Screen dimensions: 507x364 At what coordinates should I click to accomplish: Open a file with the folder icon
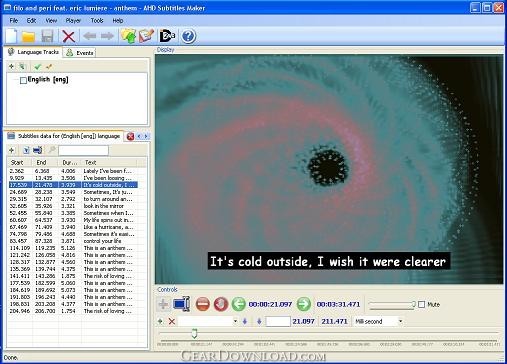pyautogui.click(x=28, y=36)
